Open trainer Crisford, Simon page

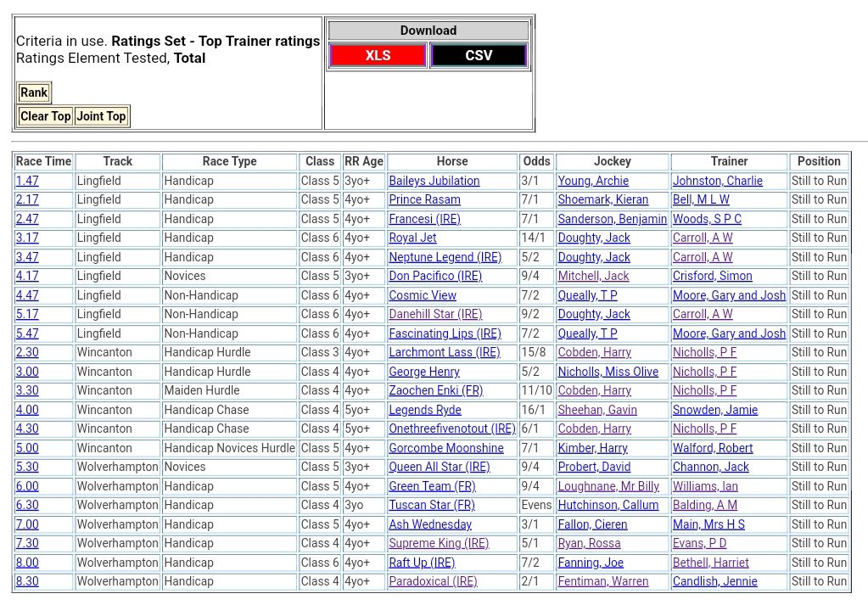(712, 277)
